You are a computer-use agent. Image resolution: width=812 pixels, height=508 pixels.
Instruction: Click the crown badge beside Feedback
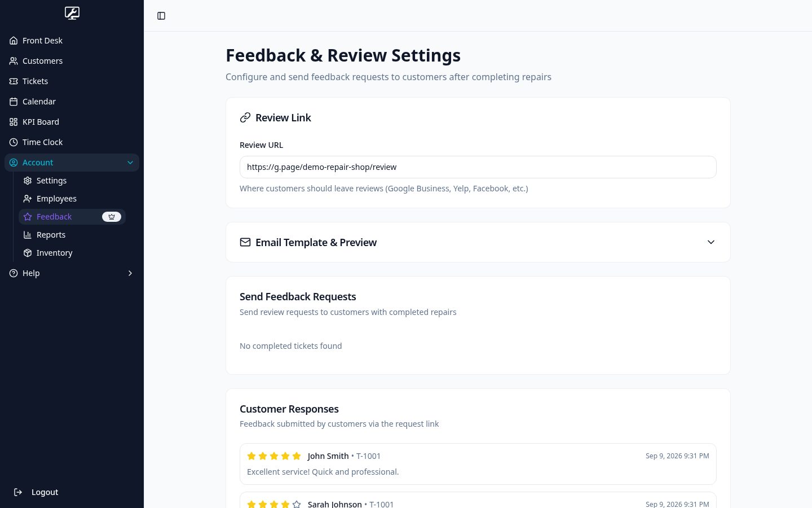(112, 217)
